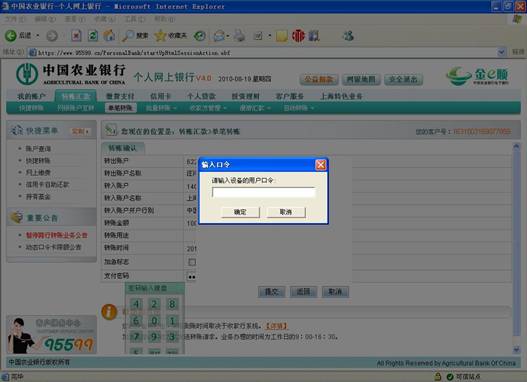The height and width of the screenshot is (382, 527).
Task: Tap digit 8 on password keypad
Action: pos(172,304)
